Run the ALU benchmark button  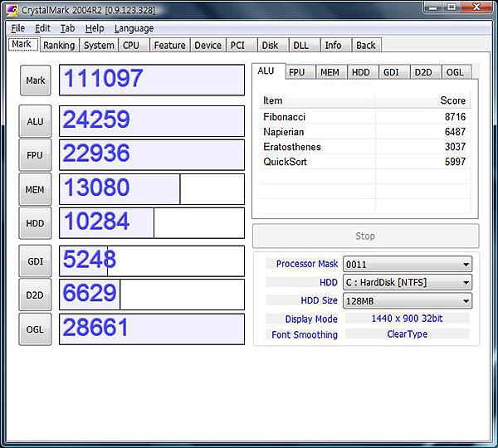35,121
